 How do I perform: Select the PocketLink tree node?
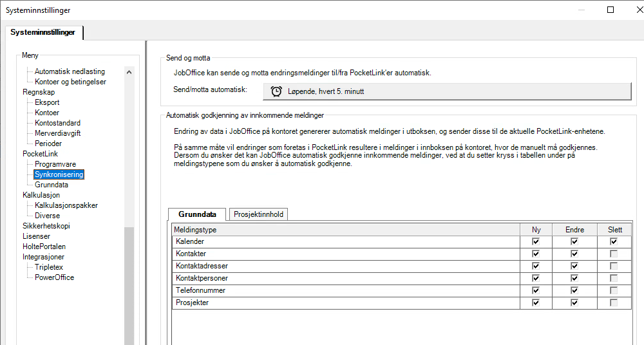click(40, 154)
